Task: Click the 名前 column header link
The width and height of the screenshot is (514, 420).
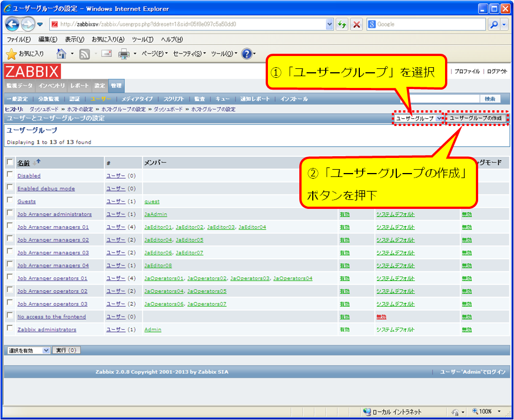Action: tap(24, 163)
